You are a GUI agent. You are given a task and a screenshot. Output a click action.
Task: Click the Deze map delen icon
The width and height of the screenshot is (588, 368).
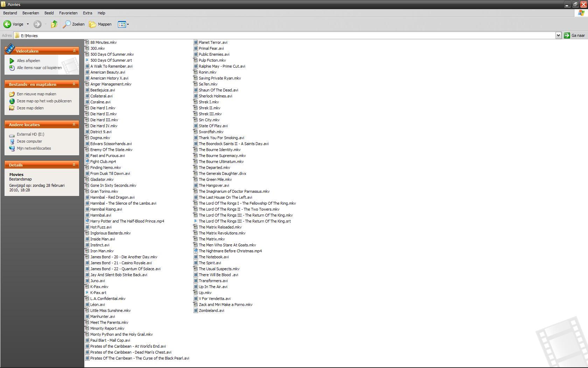click(x=12, y=108)
